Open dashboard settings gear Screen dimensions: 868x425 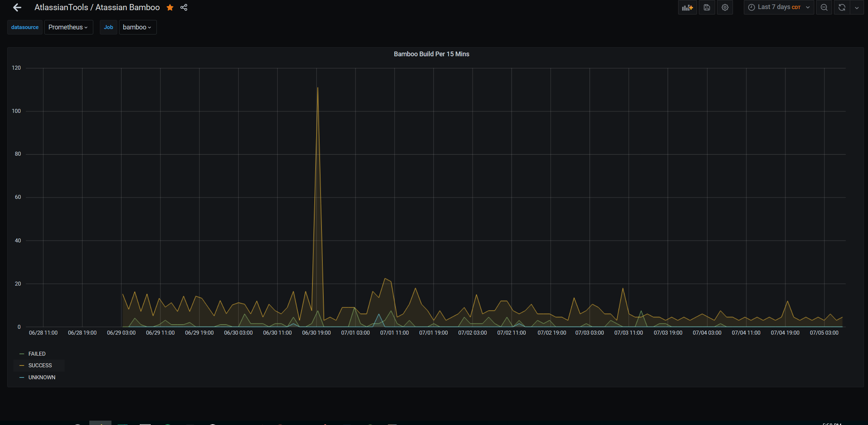(725, 7)
